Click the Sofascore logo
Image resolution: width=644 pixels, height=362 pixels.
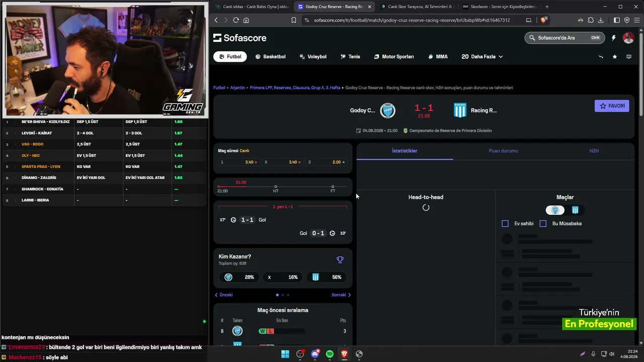240,38
